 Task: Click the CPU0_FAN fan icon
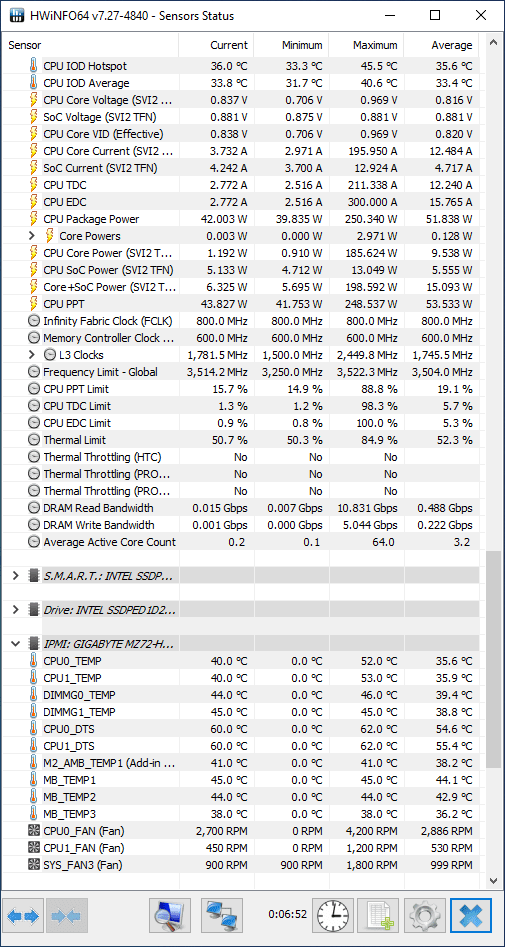(34, 831)
